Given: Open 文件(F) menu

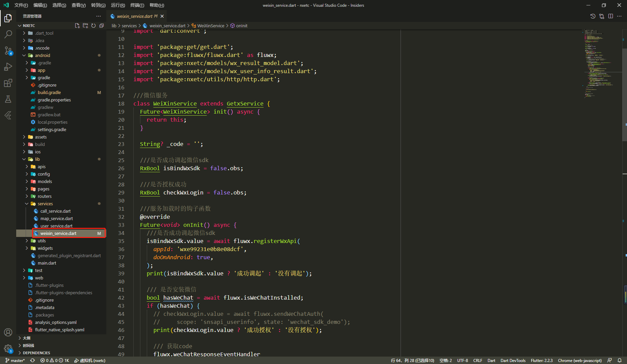Looking at the screenshot, I should point(21,5).
